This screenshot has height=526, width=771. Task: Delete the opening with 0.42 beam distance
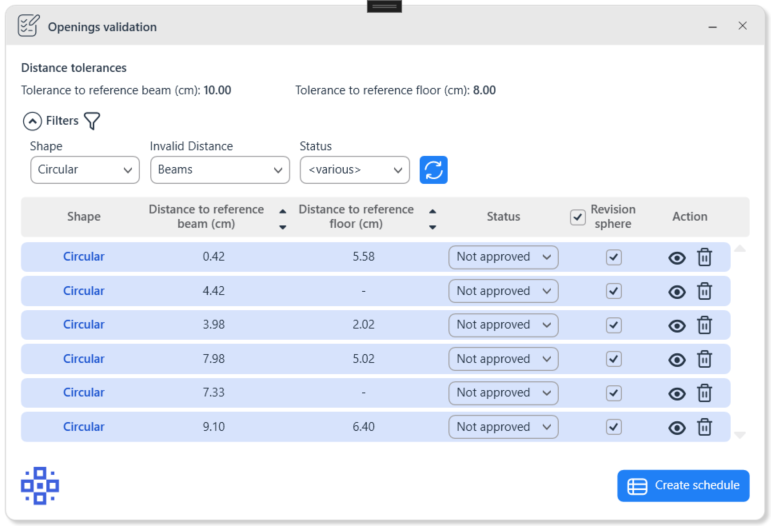704,257
